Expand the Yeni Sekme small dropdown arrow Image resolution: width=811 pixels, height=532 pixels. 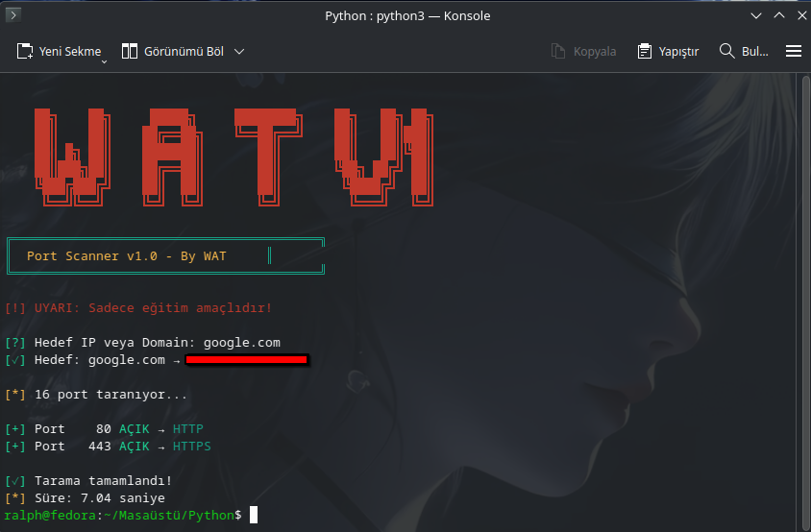(104, 61)
